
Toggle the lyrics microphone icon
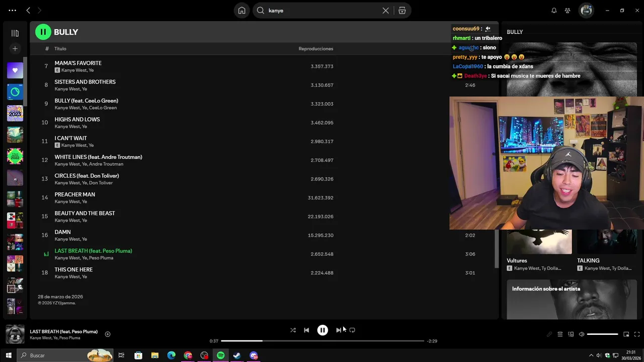pos(549,334)
